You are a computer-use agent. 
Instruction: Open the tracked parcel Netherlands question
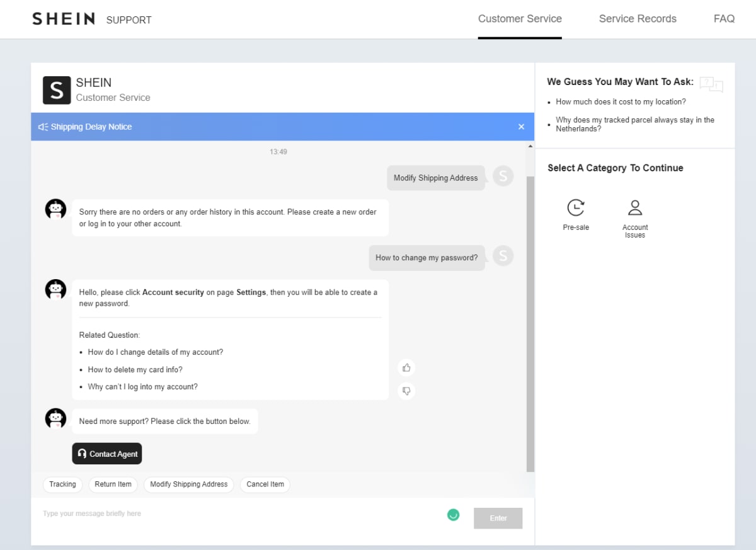click(635, 124)
